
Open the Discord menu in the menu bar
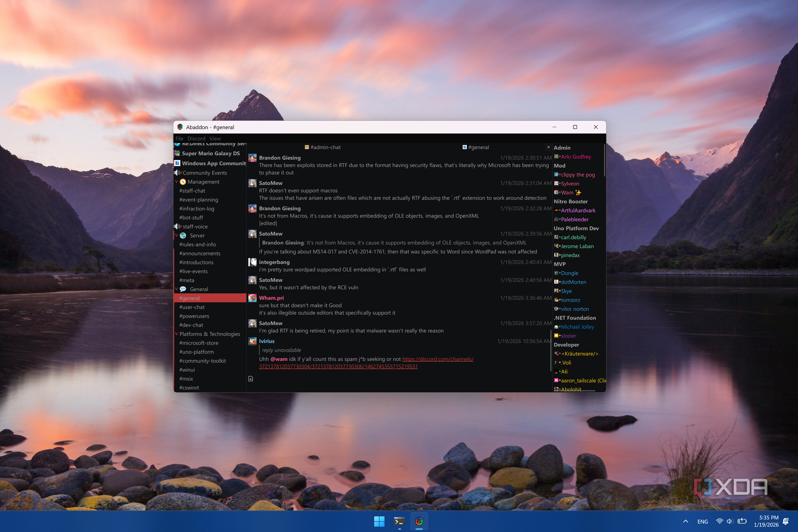[196, 139]
